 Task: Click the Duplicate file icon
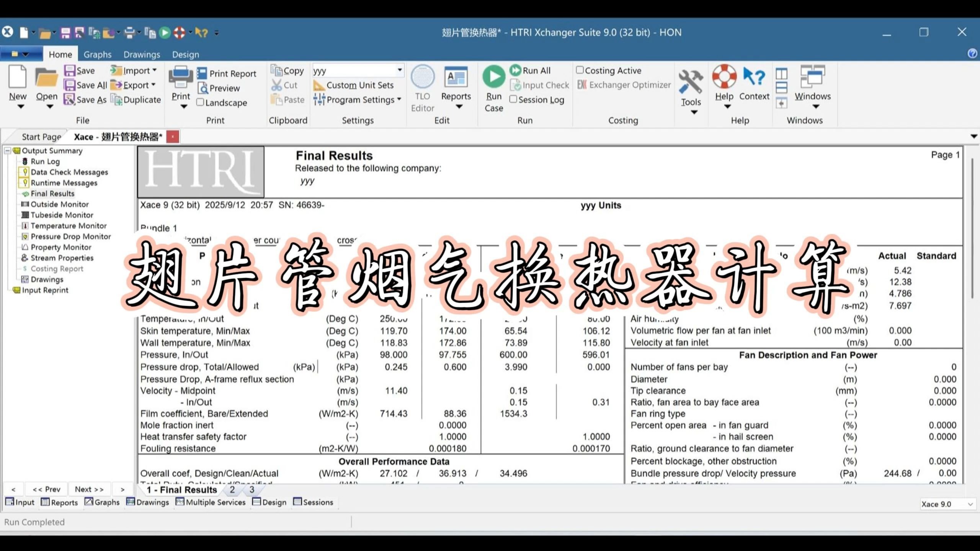click(116, 100)
